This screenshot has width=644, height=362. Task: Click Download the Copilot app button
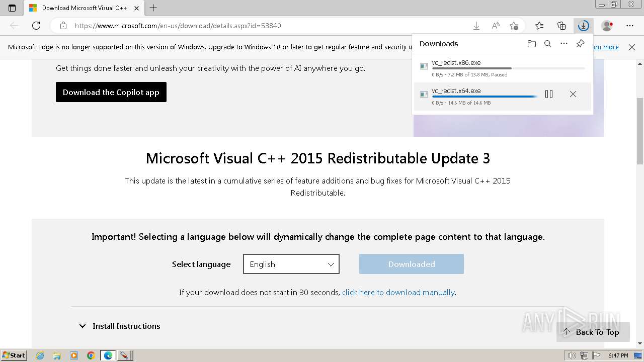click(x=111, y=92)
